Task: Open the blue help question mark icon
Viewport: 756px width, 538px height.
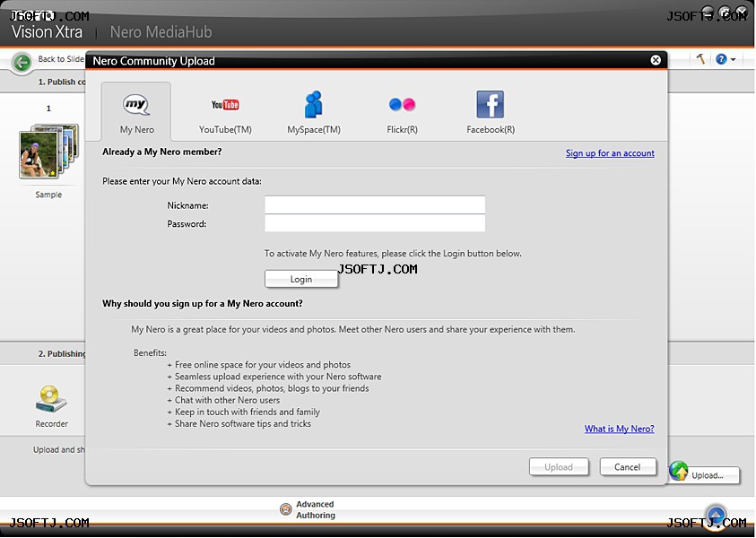Action: [x=721, y=59]
